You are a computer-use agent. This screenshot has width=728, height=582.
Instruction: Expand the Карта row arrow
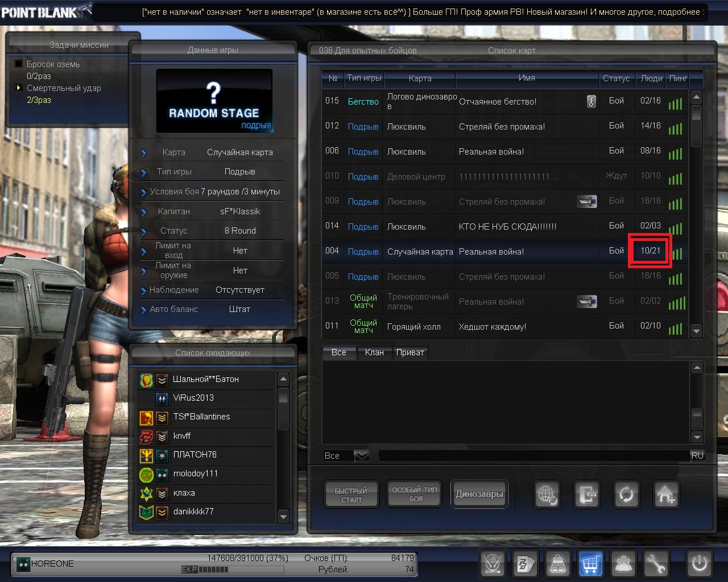[144, 153]
